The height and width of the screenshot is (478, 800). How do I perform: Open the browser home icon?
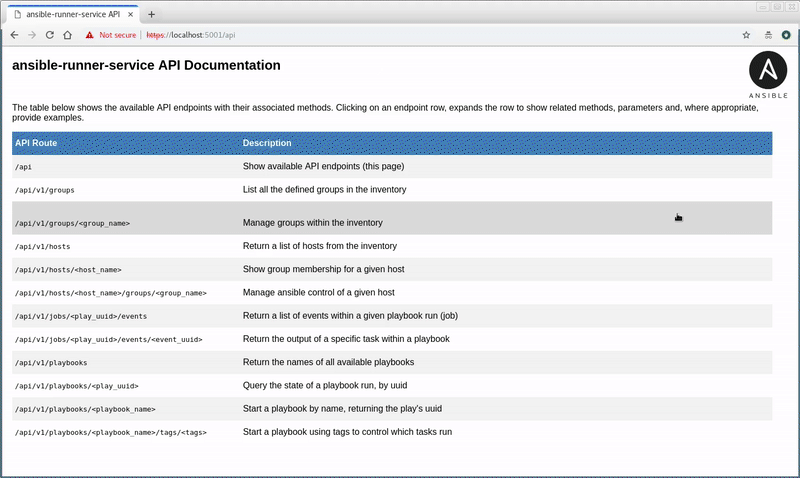click(67, 35)
